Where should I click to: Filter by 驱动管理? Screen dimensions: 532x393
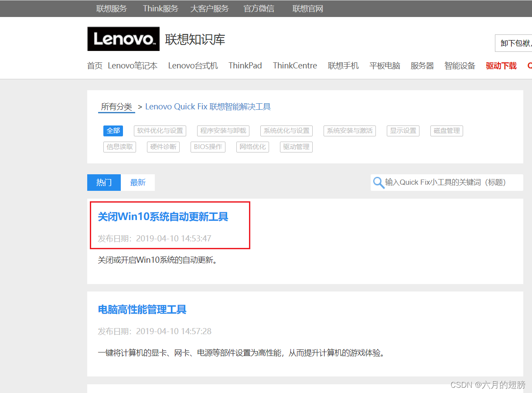pos(296,147)
